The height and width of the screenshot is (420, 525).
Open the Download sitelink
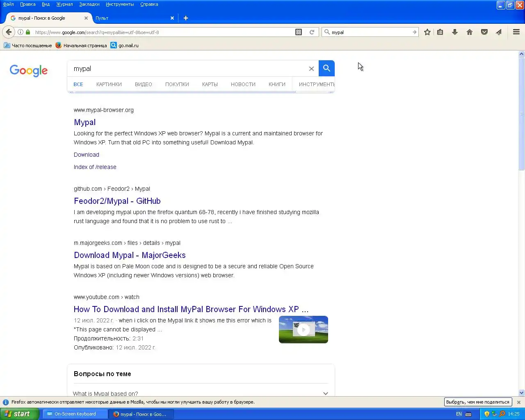[87, 155]
